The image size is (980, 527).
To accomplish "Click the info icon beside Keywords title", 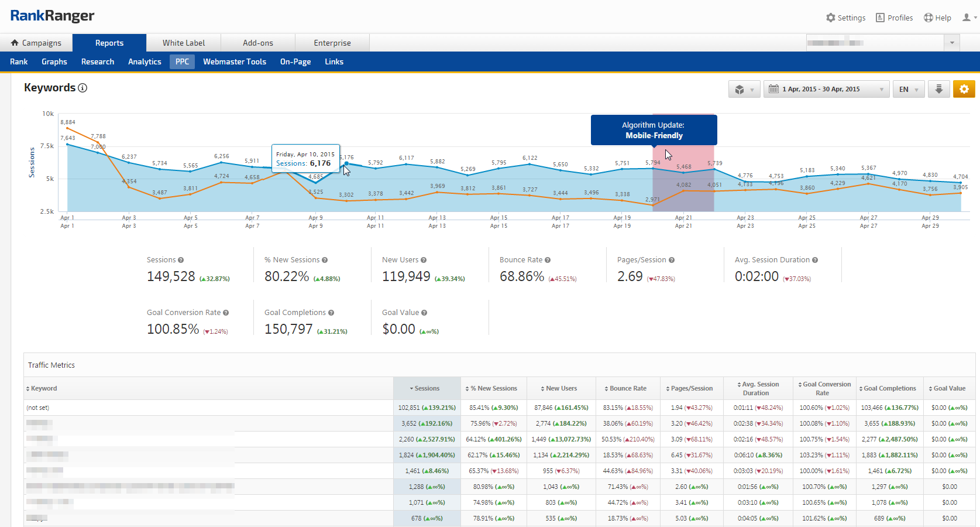I will pyautogui.click(x=82, y=88).
